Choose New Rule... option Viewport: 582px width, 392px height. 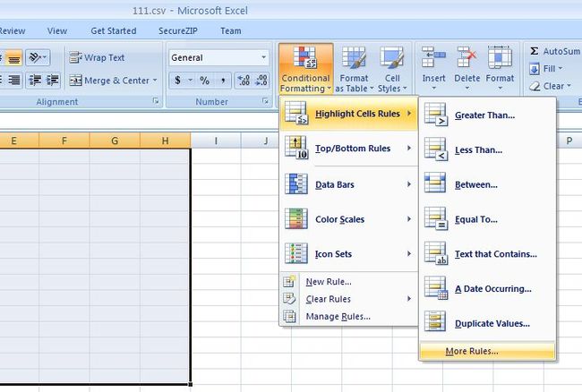click(349, 282)
